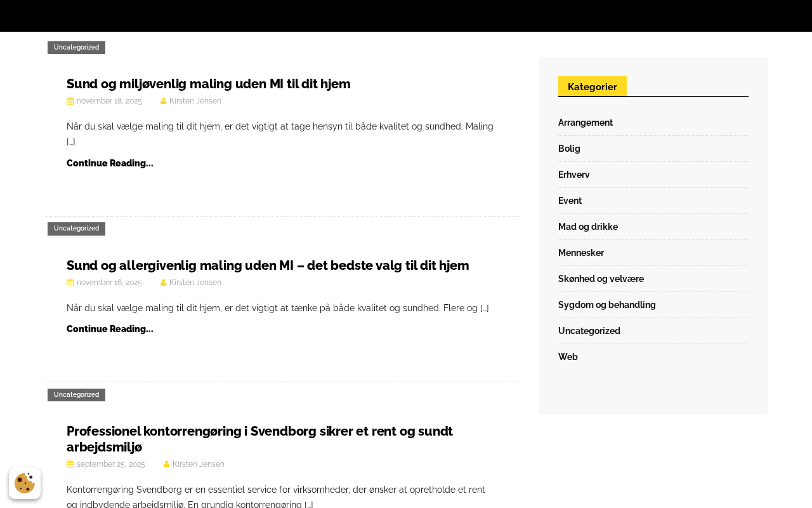812x508 pixels.
Task: Click calendar icon beside september 25, 2025
Action: pyautogui.click(x=70, y=464)
